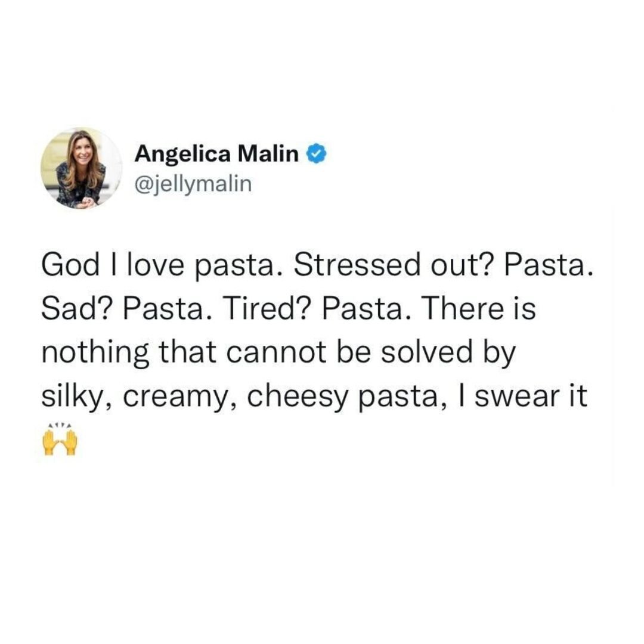Open the @jellymalin handle
644x644 pixels.
(193, 184)
